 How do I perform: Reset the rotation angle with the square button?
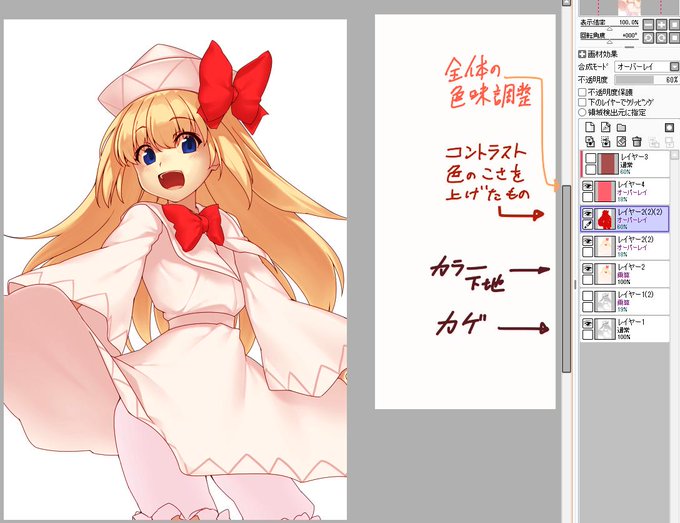click(x=675, y=38)
